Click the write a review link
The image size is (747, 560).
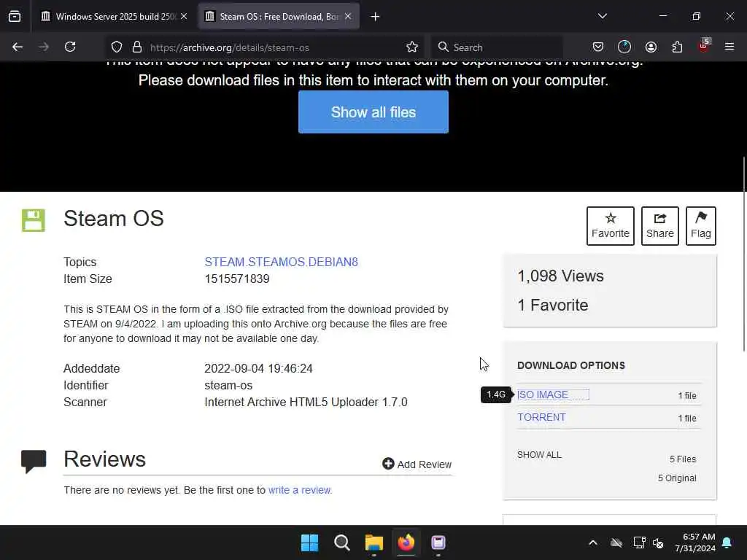300,490
